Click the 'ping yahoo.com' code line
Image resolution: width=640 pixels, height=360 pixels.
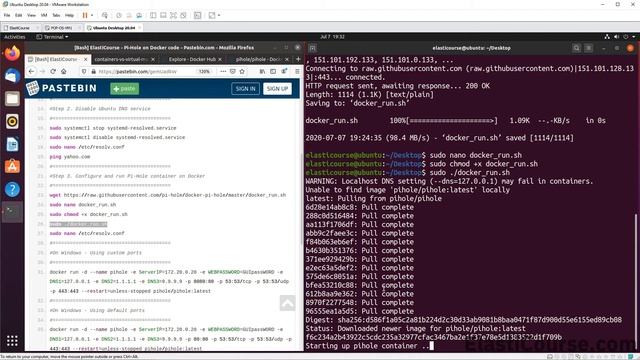pyautogui.click(x=70, y=157)
